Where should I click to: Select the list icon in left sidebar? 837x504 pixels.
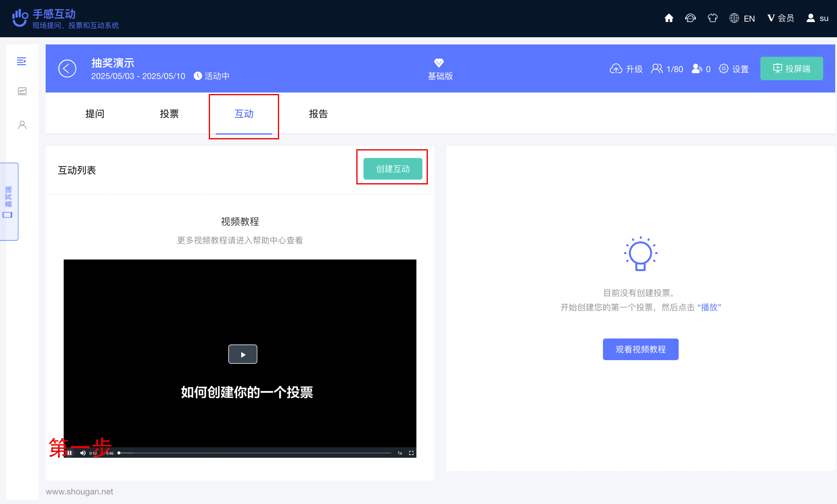[x=22, y=62]
